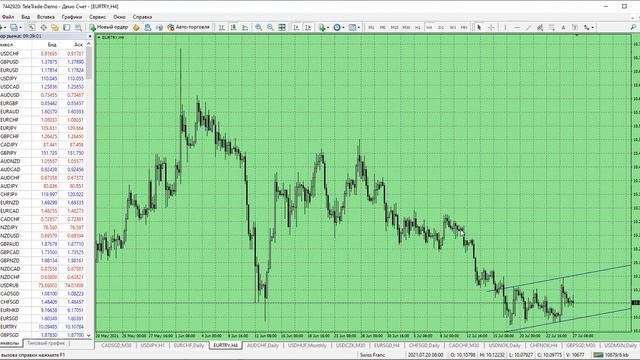Select the Crosshair tool
The image size is (640, 360).
click(491, 27)
